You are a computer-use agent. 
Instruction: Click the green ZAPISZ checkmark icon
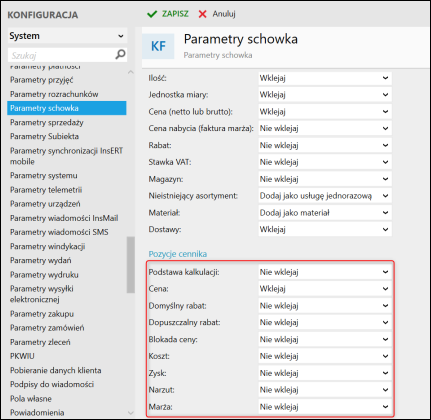(152, 14)
